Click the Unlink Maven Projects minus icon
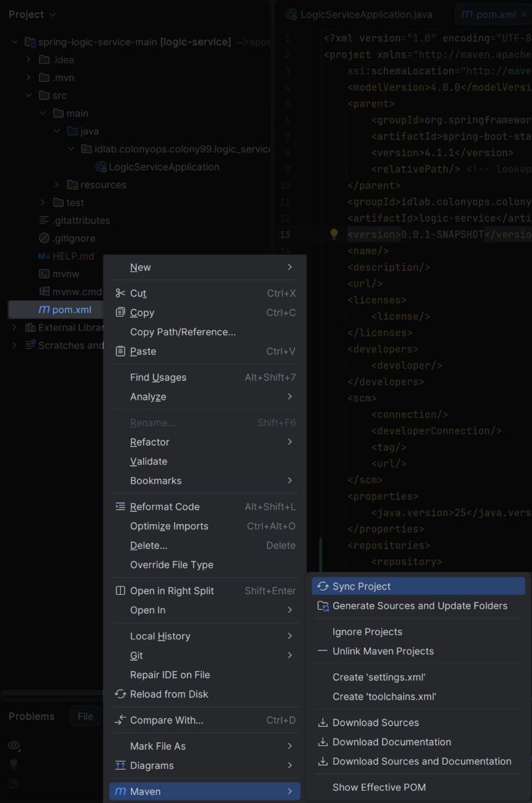 (322, 651)
